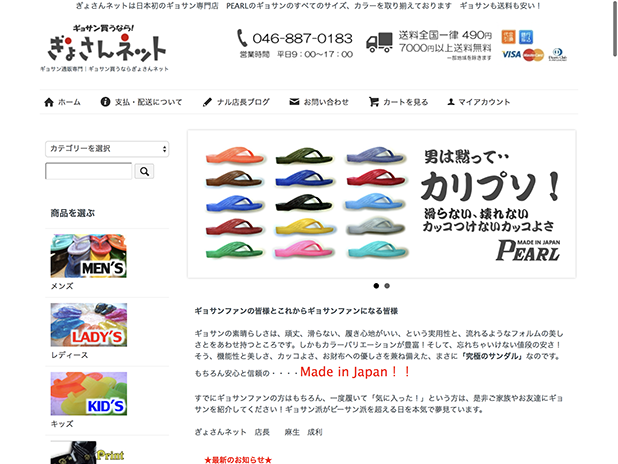
Task: Click the メンズ category link
Action: click(x=62, y=286)
